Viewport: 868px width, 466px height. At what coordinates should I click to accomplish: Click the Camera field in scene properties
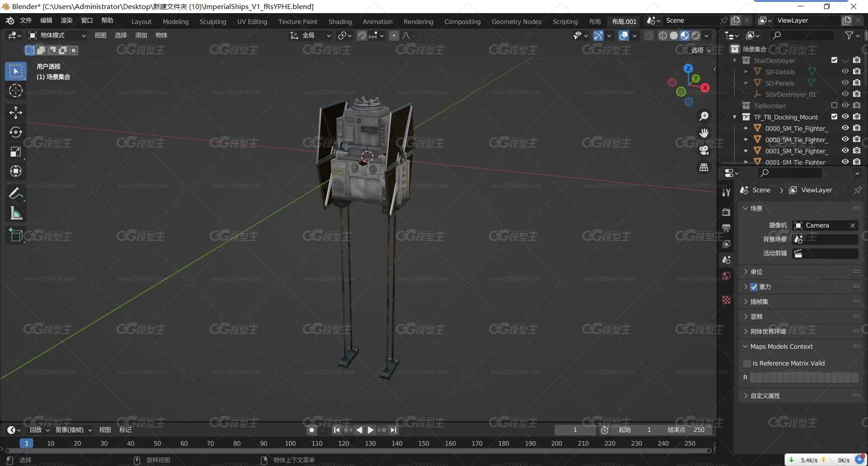click(826, 225)
